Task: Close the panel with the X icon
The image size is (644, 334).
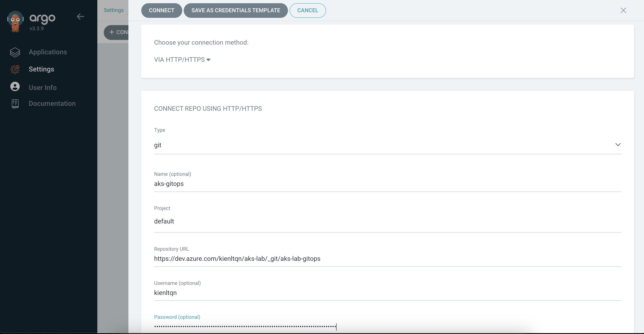Action: point(623,10)
